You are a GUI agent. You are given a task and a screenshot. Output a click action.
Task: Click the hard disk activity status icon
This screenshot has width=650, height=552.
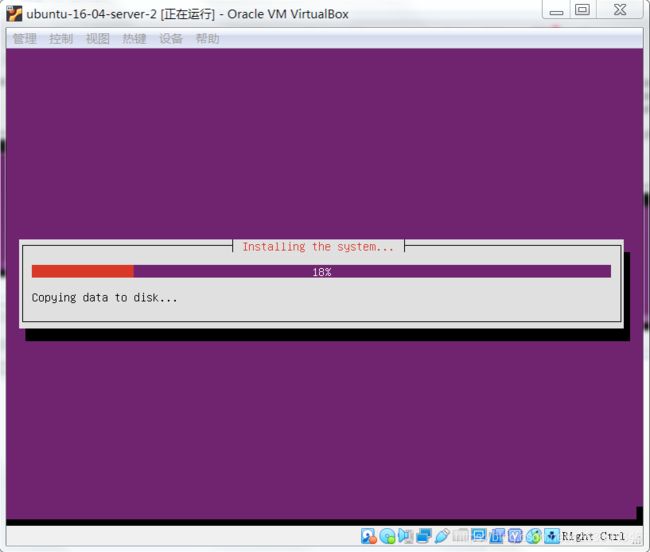(369, 536)
